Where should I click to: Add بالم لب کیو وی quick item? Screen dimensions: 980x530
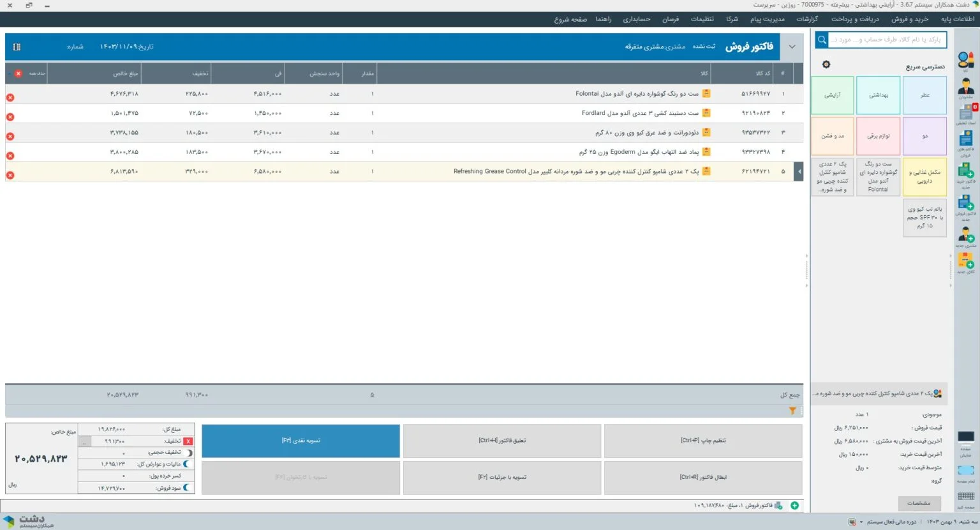tap(924, 218)
